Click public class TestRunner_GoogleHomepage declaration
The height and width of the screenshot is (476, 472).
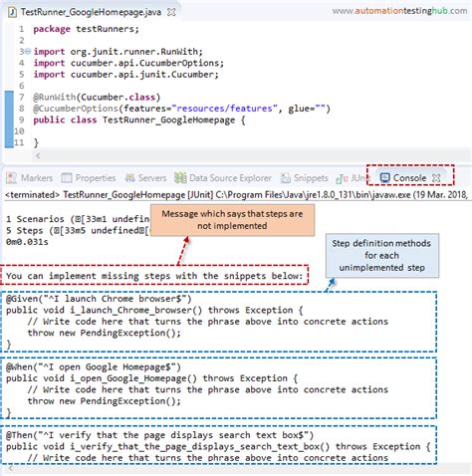tap(139, 120)
